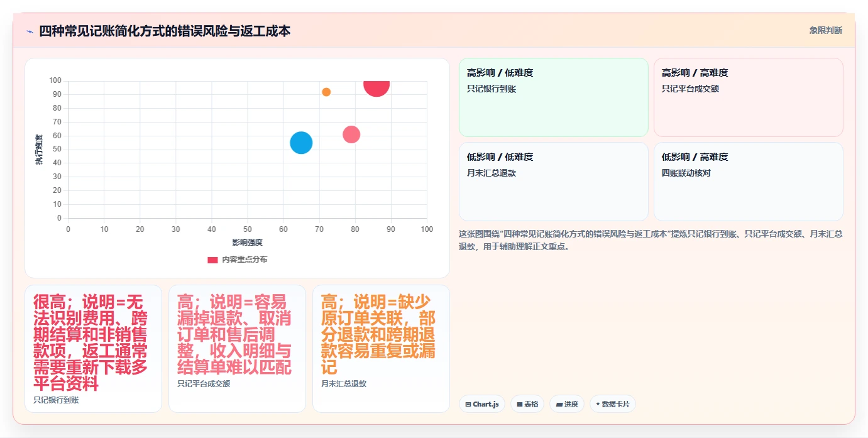The image size is (868, 438).
Task: Click the main heading 四种常见记账简化方式
Action: coord(165,31)
